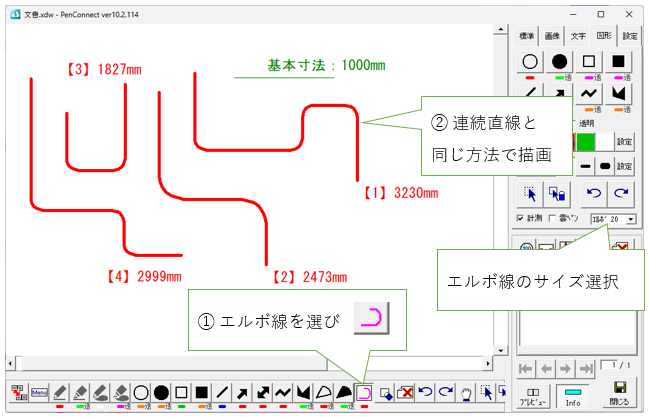Image resolution: width=649 pixels, height=417 pixels.
Task: Choose the zigzag continuous line tool in panel
Action: point(589,94)
